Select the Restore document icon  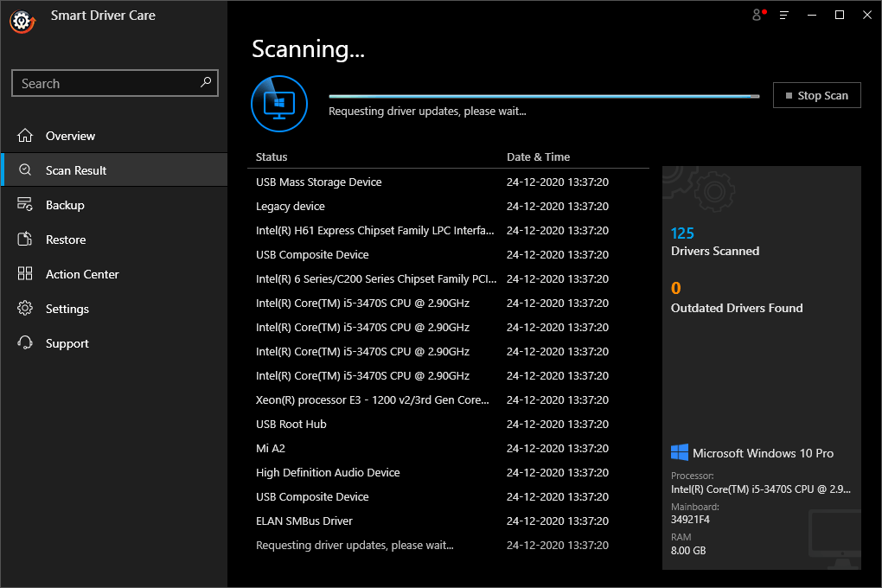(24, 239)
